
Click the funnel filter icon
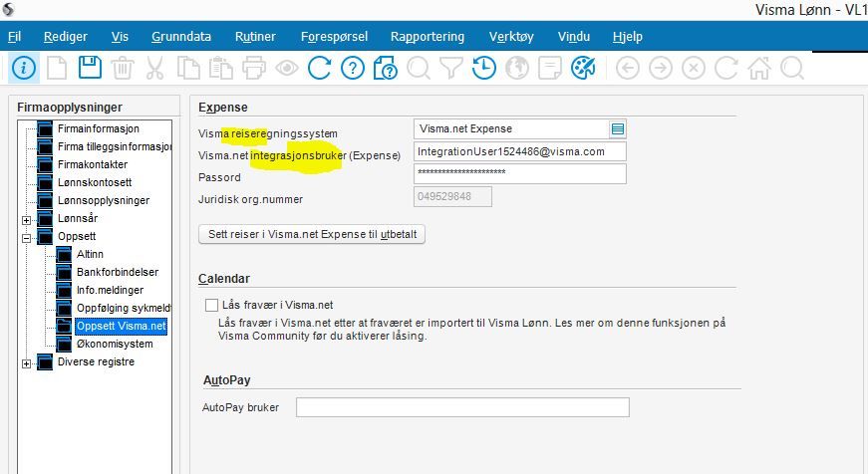pos(451,68)
